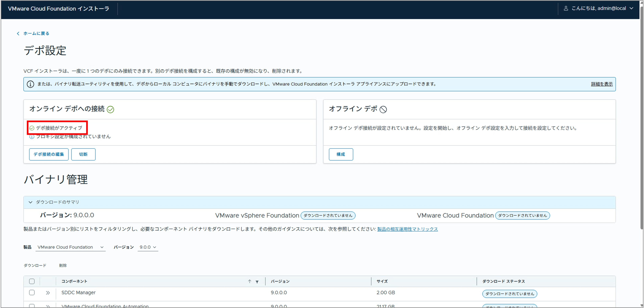Screen dimensions: 644x308
Task: Click the サイズ column header
Action: tap(382, 281)
